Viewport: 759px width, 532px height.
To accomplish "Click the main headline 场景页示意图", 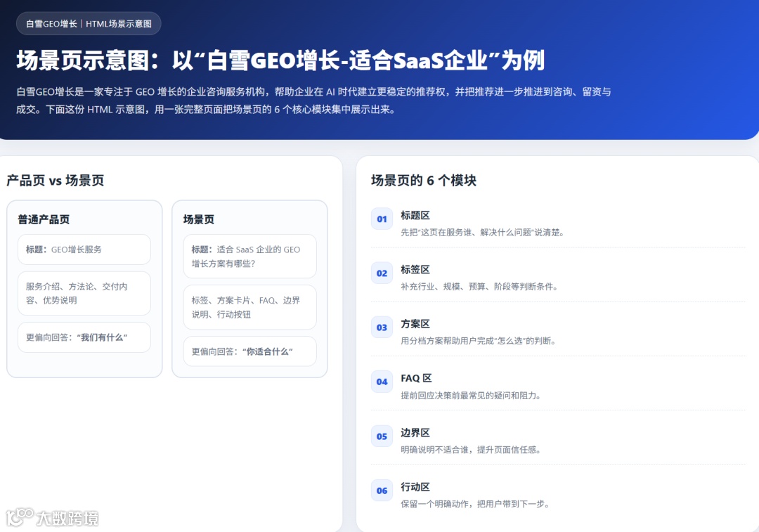I will 280,60.
